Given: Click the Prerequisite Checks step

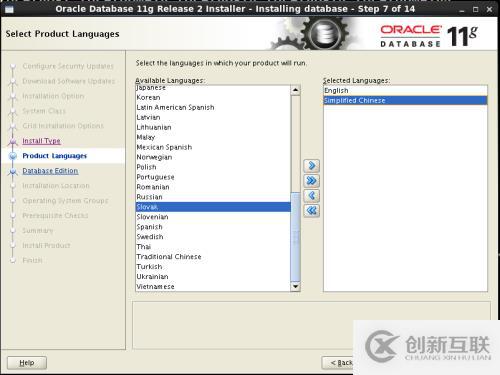Looking at the screenshot, I should click(x=55, y=216).
